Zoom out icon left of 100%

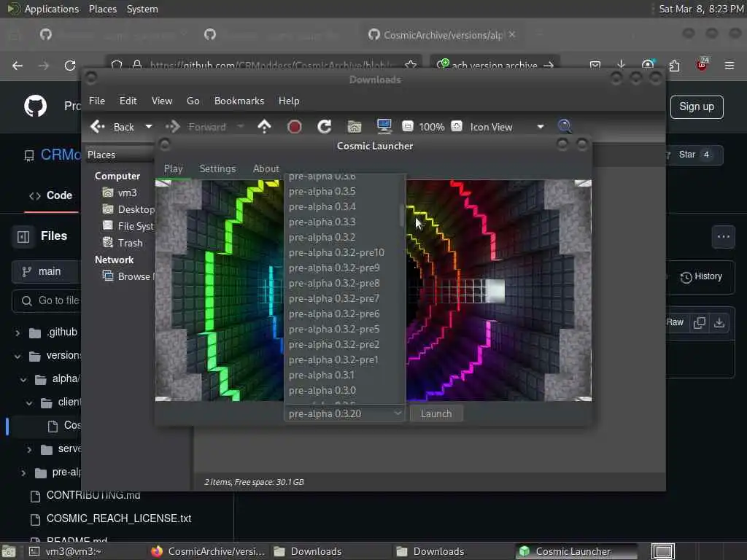pos(407,127)
